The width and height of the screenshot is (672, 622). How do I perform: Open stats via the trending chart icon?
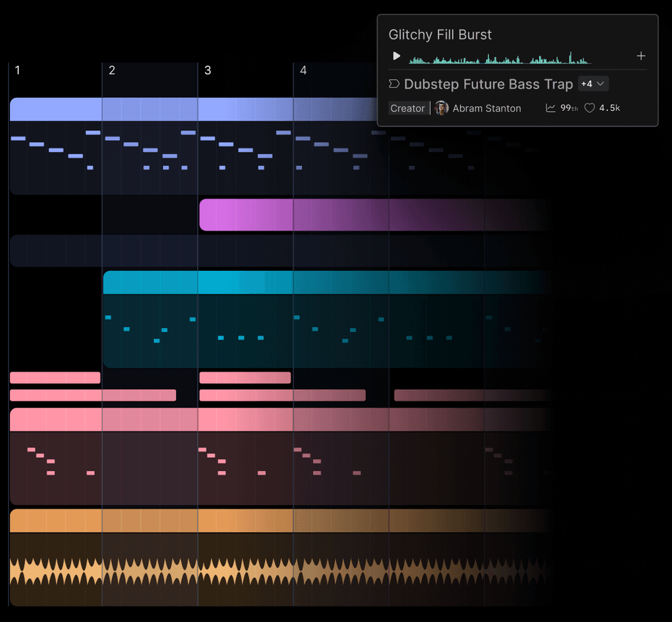[x=550, y=108]
